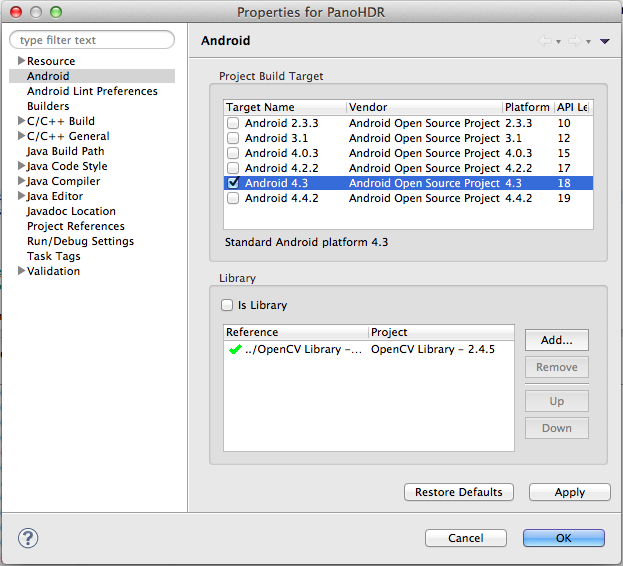Viewport: 623px width, 566px height.
Task: Open the Javadoc Location page
Action: click(x=71, y=211)
